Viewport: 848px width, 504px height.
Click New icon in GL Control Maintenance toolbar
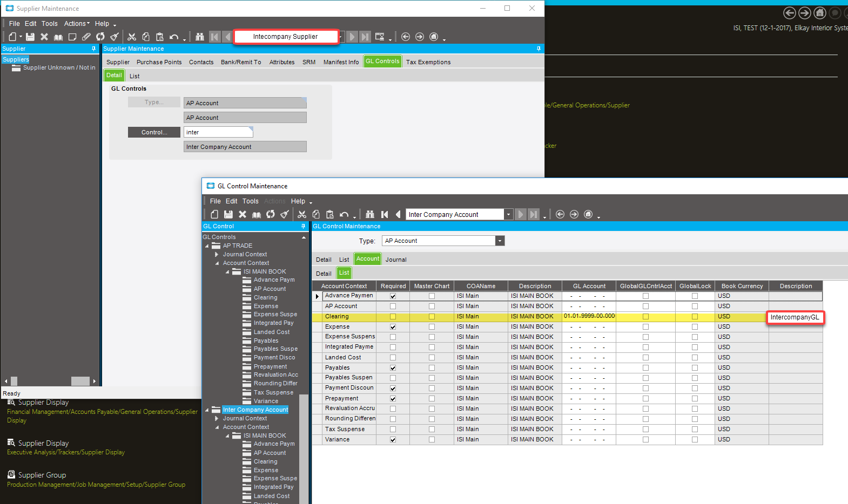(x=214, y=214)
